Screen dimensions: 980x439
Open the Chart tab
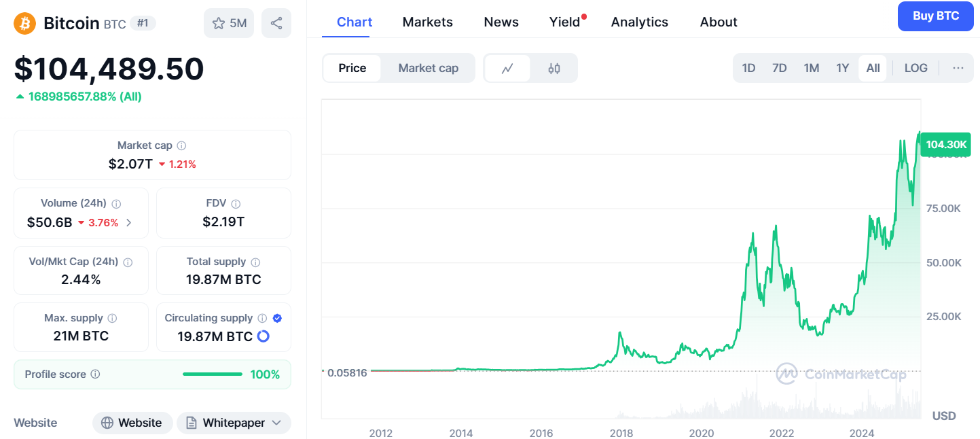[355, 22]
